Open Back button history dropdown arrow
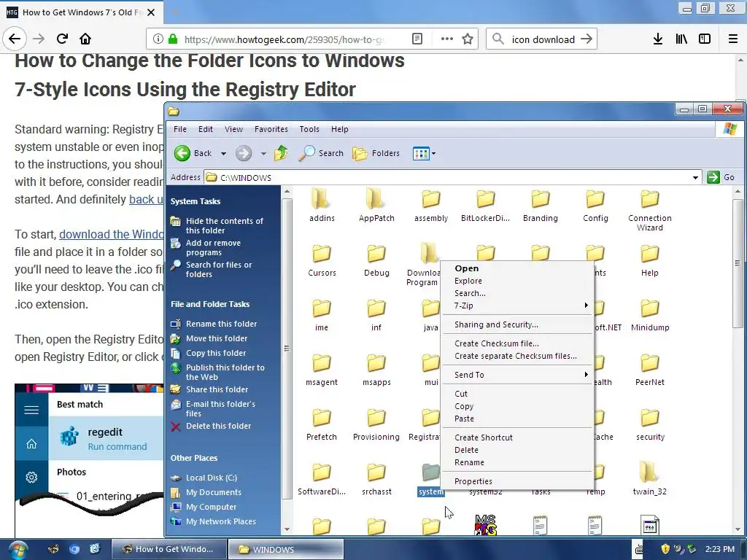Viewport: 747px width, 560px height. coord(223,154)
